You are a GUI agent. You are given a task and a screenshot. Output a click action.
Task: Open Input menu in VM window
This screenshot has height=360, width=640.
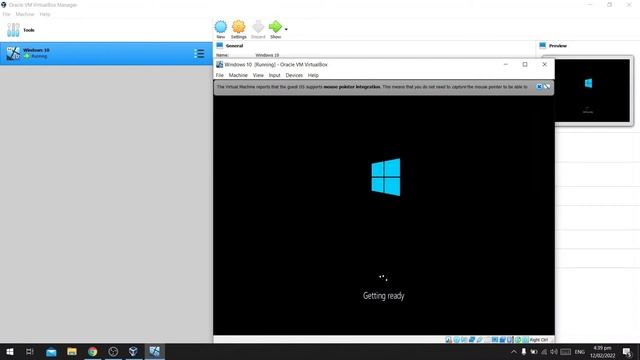tap(274, 75)
